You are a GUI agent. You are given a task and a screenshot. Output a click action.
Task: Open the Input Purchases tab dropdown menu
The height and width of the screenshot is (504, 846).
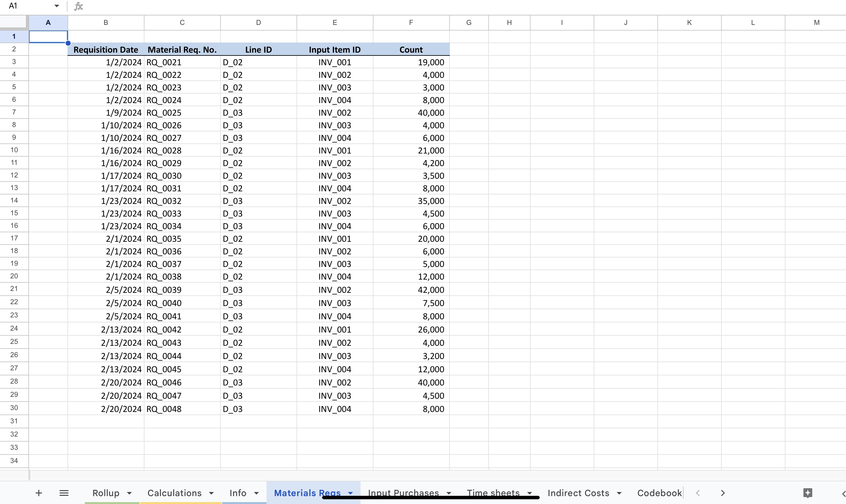pos(449,493)
